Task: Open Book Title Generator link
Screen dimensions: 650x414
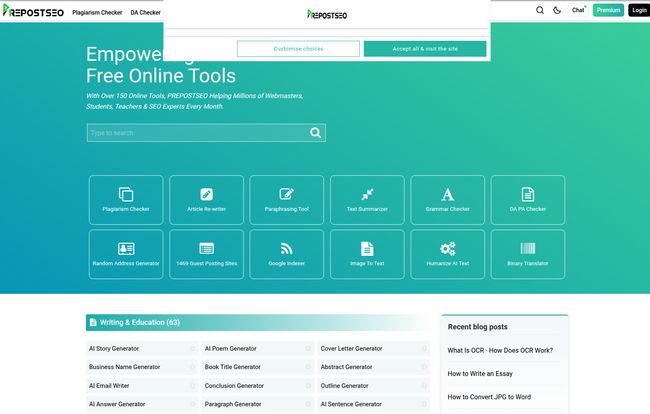Action: point(233,367)
